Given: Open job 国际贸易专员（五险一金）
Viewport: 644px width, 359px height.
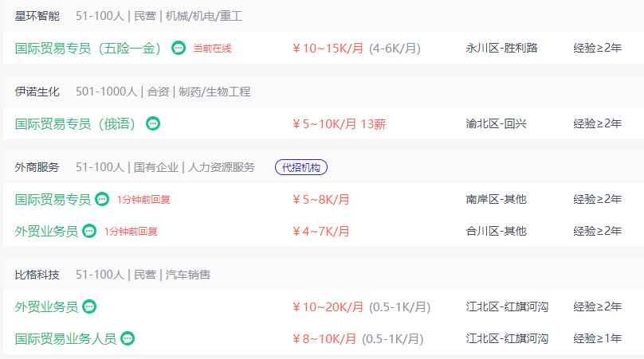Looking at the screenshot, I should click(x=88, y=49).
